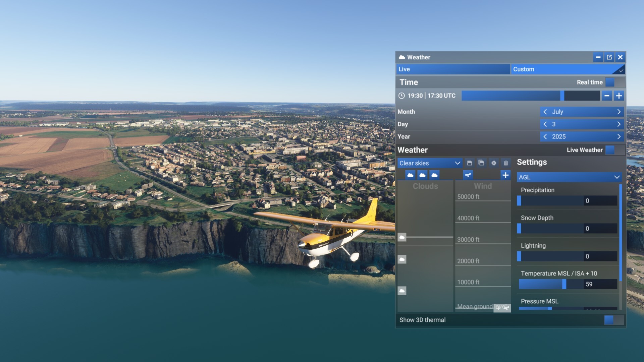This screenshot has height=362, width=644.
Task: Add a new layer with plus button
Action: [x=505, y=175]
